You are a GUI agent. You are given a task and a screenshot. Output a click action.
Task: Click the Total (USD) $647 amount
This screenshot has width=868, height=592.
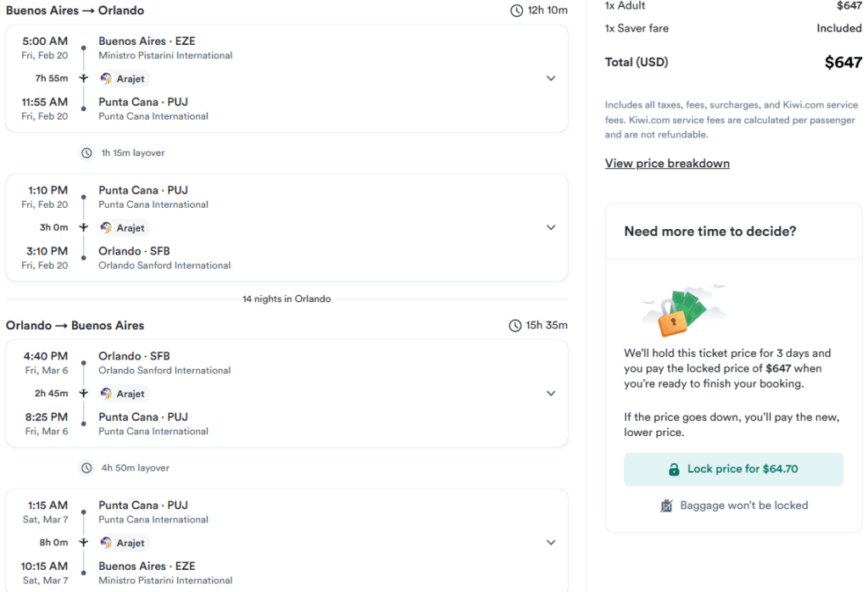[843, 63]
